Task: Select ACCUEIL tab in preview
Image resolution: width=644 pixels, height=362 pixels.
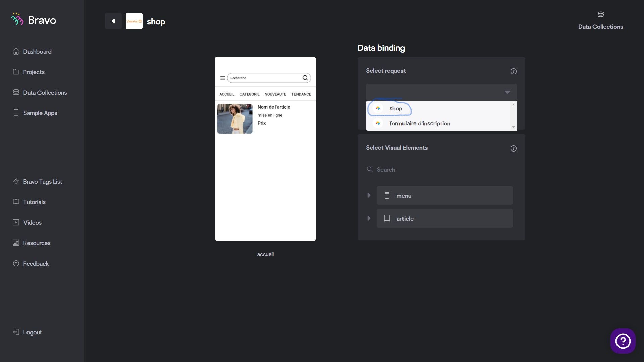Action: click(x=227, y=94)
